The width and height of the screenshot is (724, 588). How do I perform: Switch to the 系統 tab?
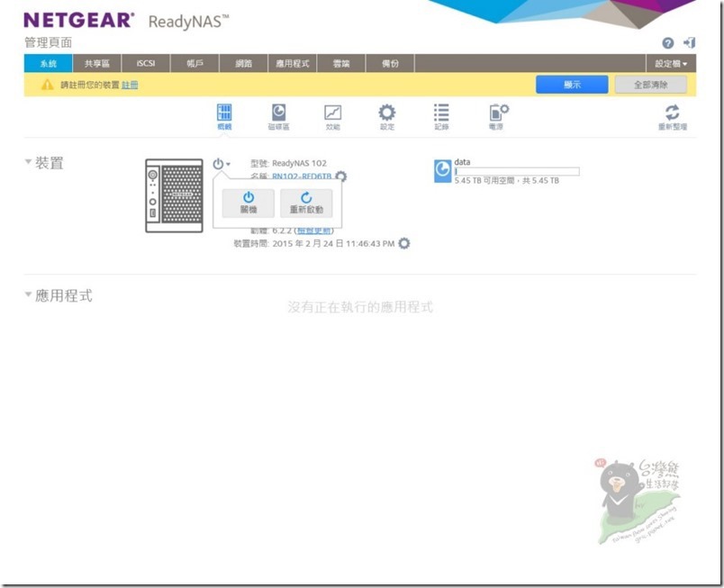[x=48, y=64]
